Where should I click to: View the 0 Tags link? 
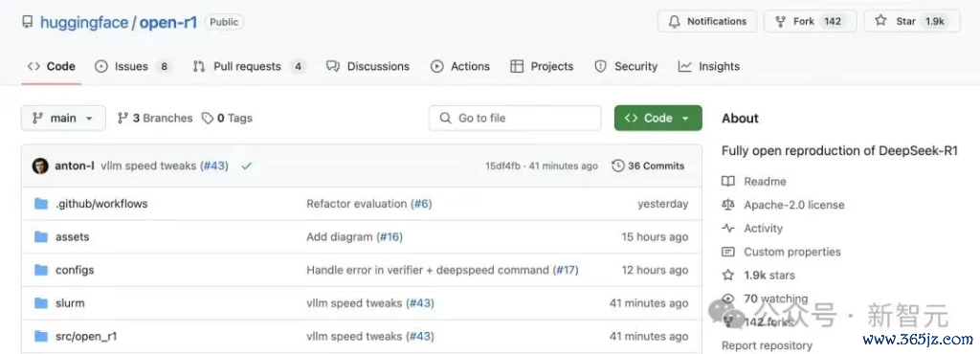pos(227,118)
